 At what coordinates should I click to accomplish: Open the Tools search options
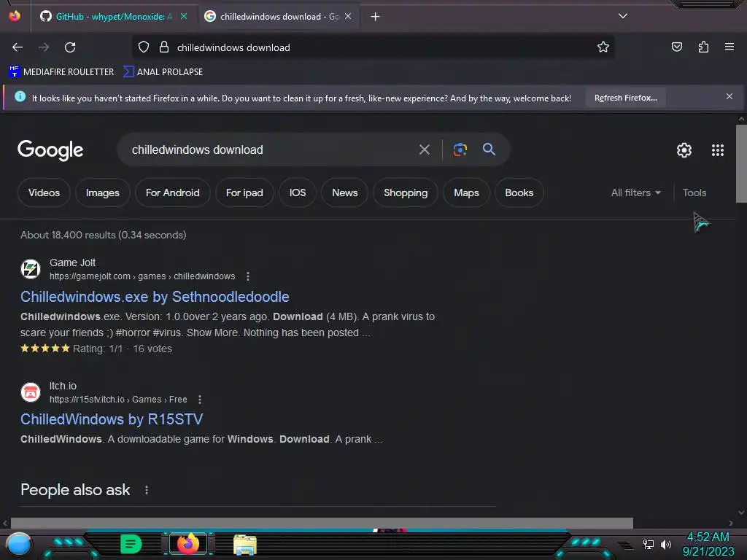click(694, 192)
